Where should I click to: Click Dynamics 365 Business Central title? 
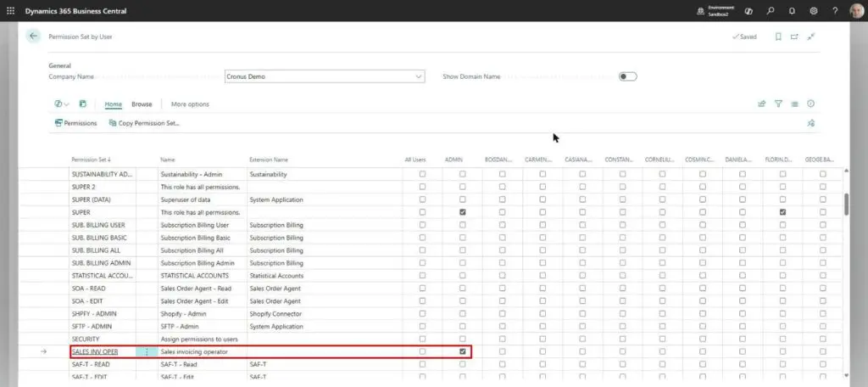75,10
